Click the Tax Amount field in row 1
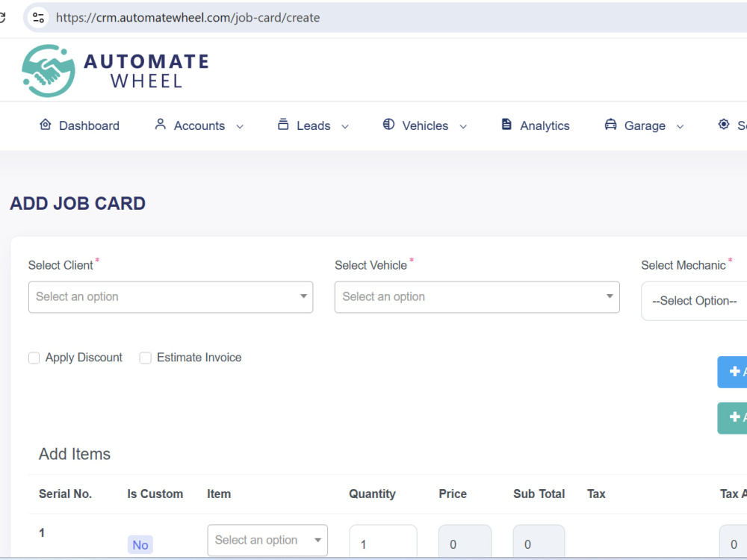The height and width of the screenshot is (560, 747). click(x=734, y=542)
